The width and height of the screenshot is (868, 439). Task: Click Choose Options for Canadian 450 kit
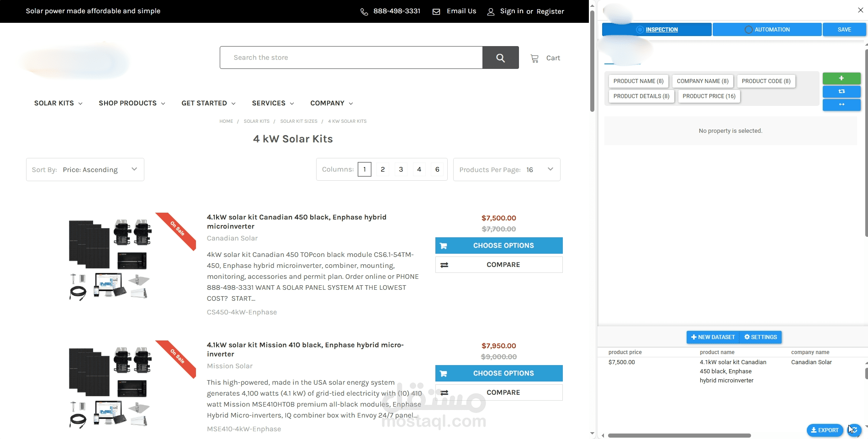(x=499, y=246)
